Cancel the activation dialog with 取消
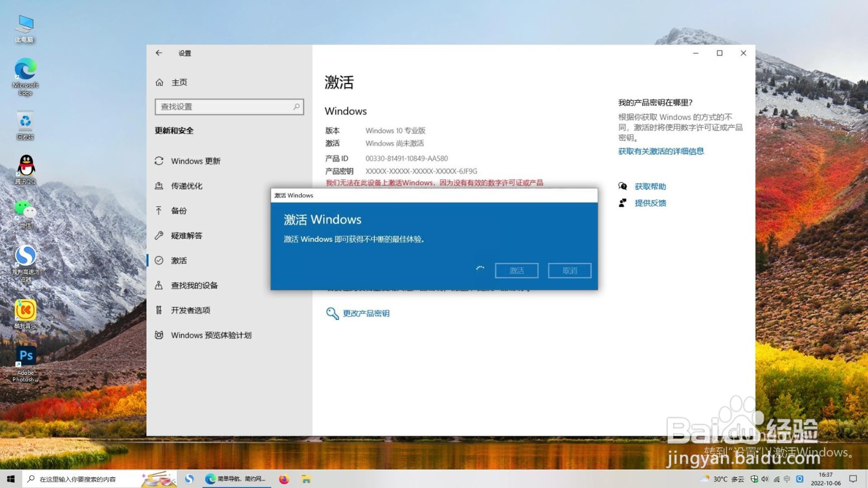 click(x=569, y=270)
